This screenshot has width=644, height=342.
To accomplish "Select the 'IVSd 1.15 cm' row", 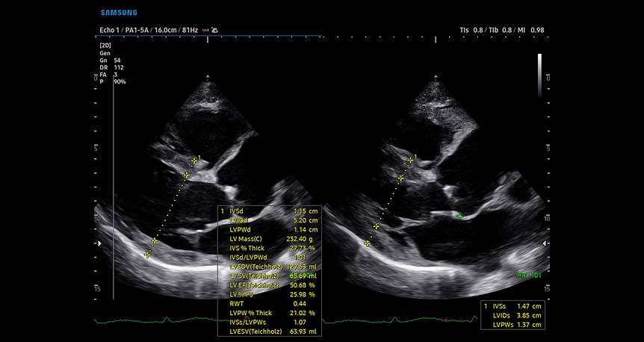I will (270, 211).
